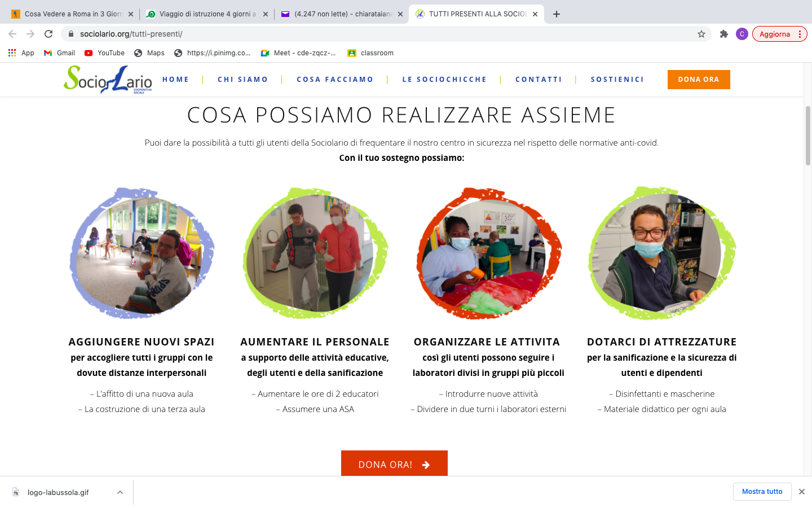Open the purple profile avatar menu
Viewport: 812px width, 508px height.
tap(742, 34)
